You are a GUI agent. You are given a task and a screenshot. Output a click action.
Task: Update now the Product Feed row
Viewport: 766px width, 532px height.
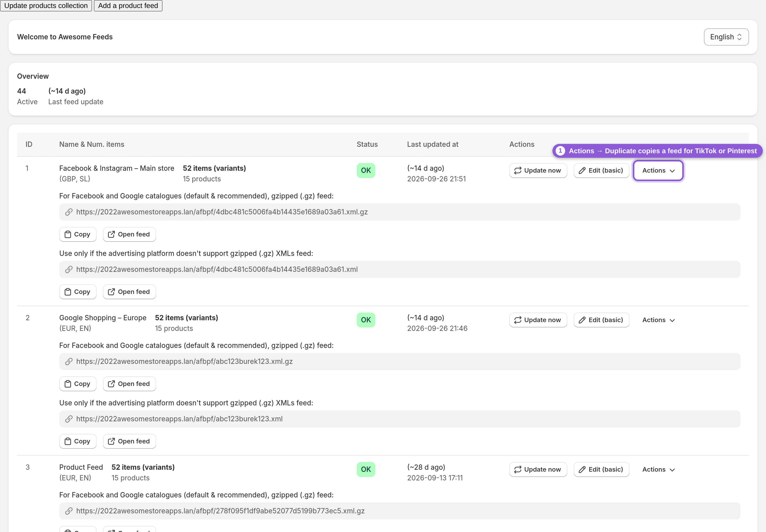coord(538,469)
